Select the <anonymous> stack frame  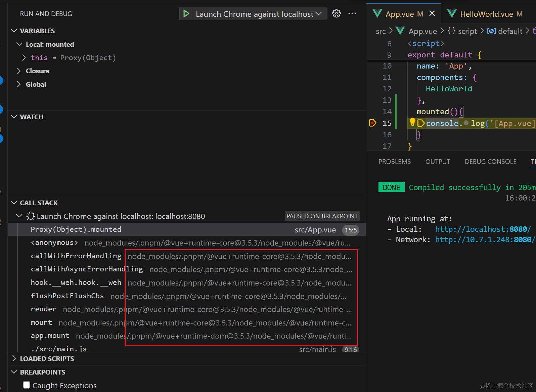tap(187, 243)
